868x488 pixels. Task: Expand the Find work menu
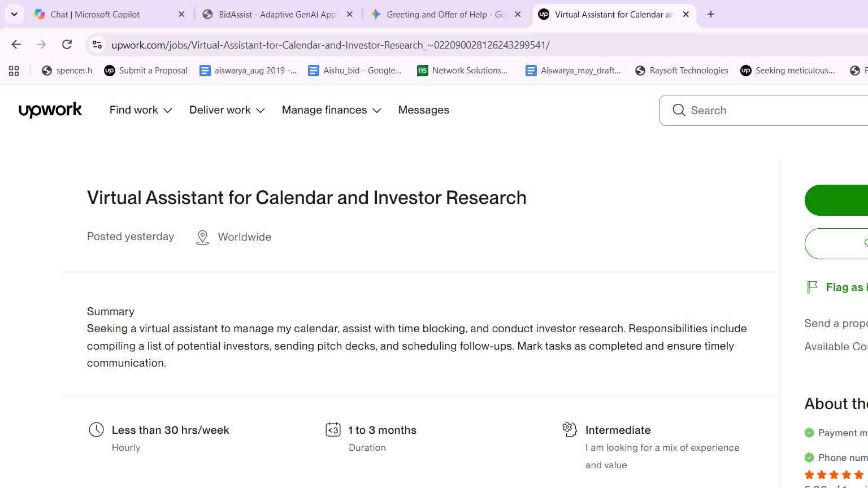(141, 110)
